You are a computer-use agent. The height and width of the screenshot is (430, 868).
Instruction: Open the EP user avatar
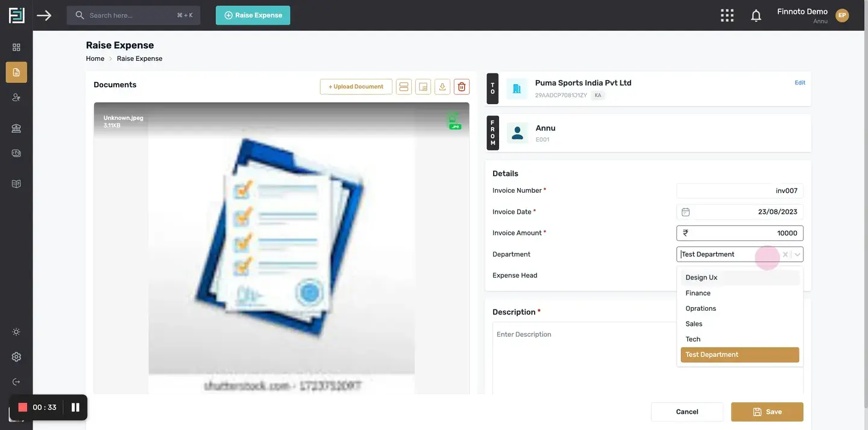[x=842, y=16]
